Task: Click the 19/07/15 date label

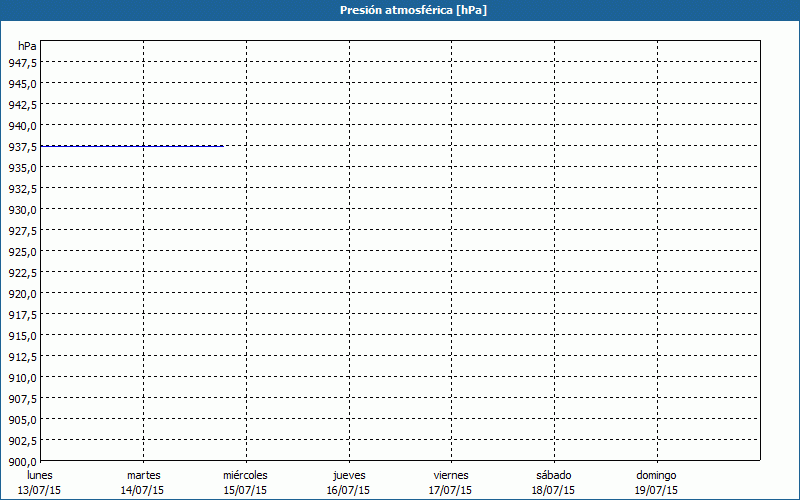Action: [656, 490]
